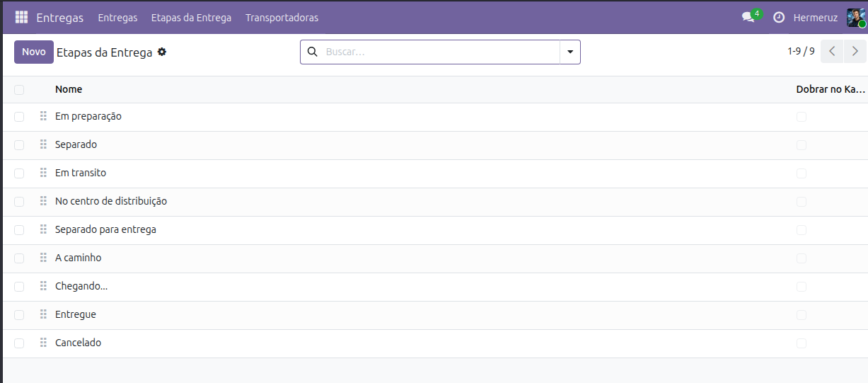The width and height of the screenshot is (868, 383).
Task: Open the A caminho stage record
Action: (x=79, y=258)
